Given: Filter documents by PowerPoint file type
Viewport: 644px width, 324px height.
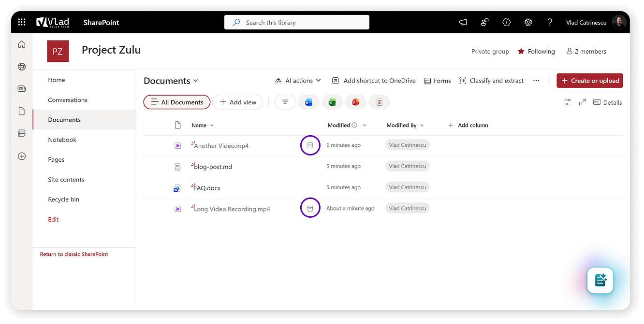Looking at the screenshot, I should tap(356, 102).
